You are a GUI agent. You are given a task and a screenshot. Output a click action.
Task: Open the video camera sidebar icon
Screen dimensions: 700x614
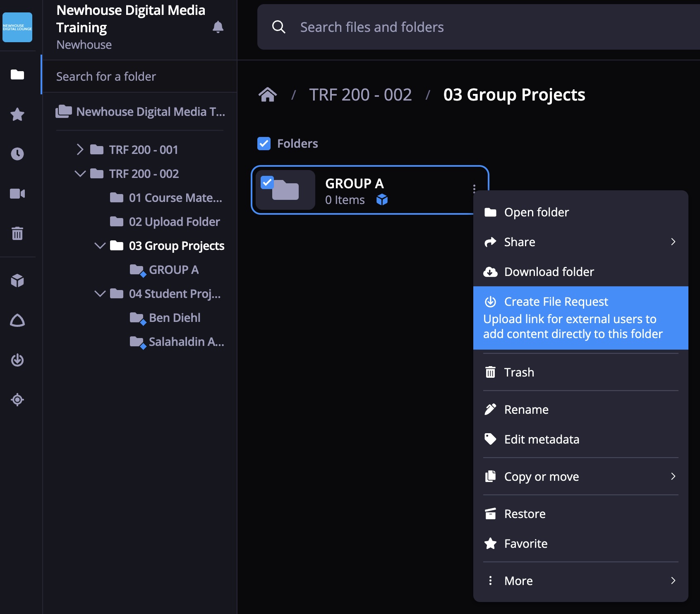[x=17, y=194]
